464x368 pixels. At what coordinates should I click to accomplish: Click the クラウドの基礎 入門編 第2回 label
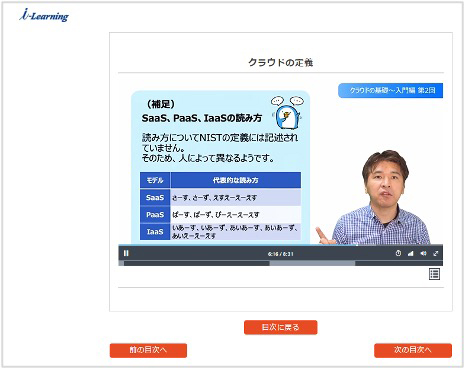click(x=390, y=90)
